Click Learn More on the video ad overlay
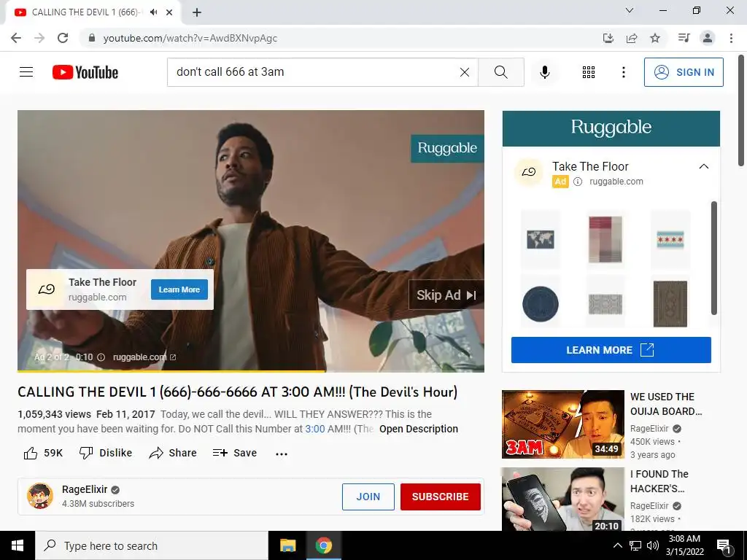 179,289
